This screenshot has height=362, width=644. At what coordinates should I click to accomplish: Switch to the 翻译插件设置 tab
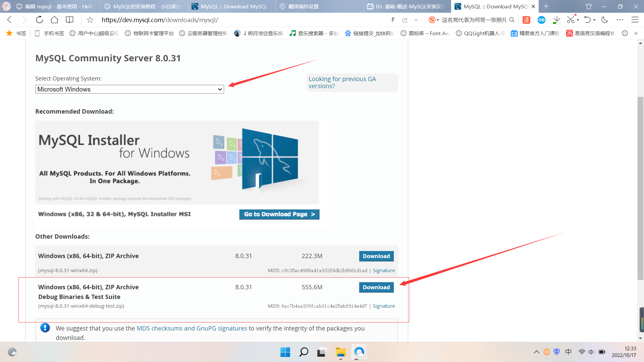(304, 6)
